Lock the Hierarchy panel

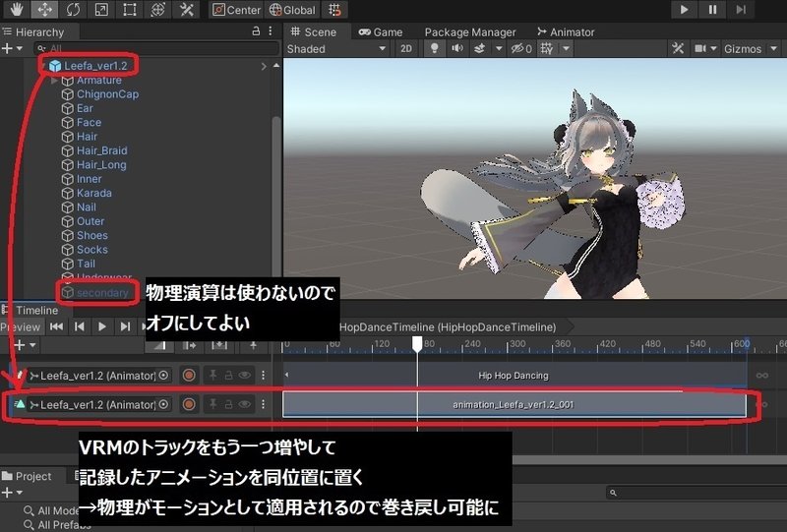pyautogui.click(x=256, y=31)
